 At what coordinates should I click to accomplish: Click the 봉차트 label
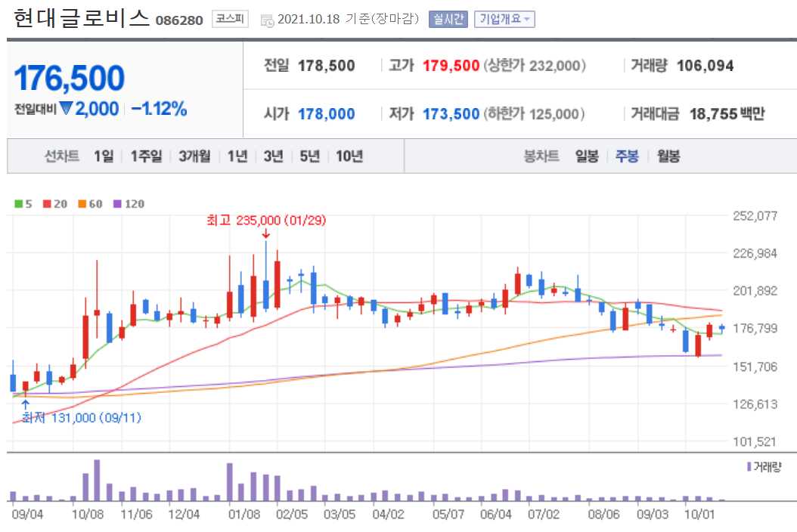pos(541,156)
